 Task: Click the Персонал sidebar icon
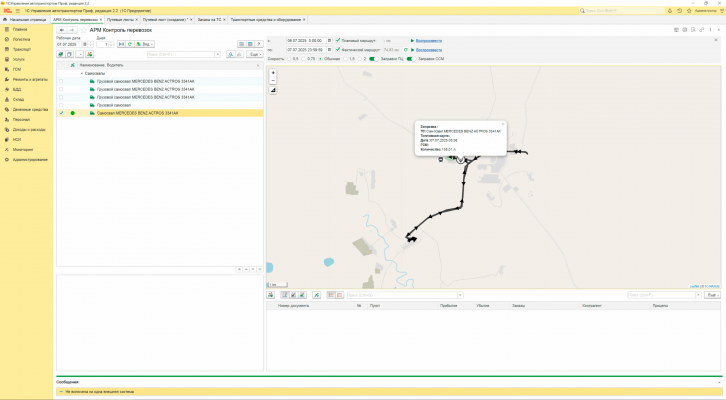(x=6, y=119)
